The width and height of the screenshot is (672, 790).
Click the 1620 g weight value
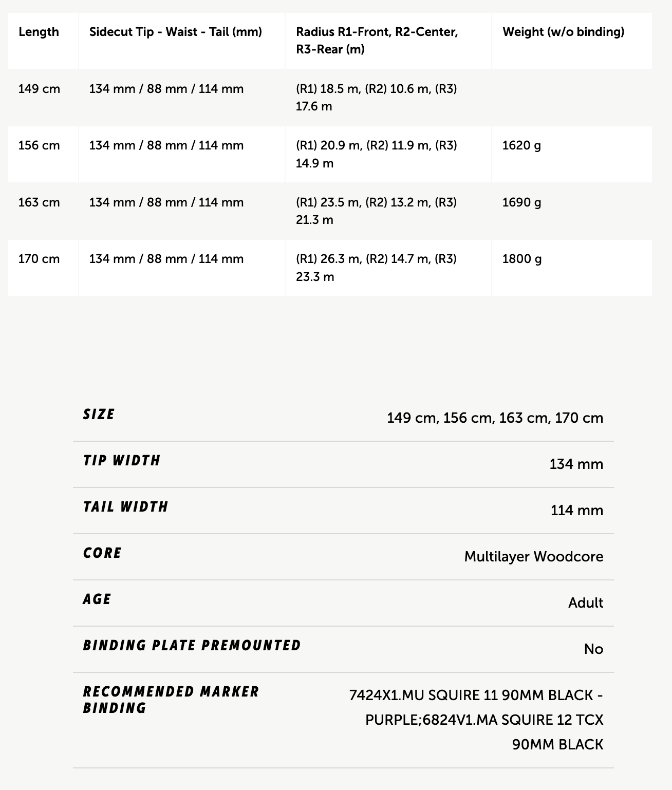521,145
